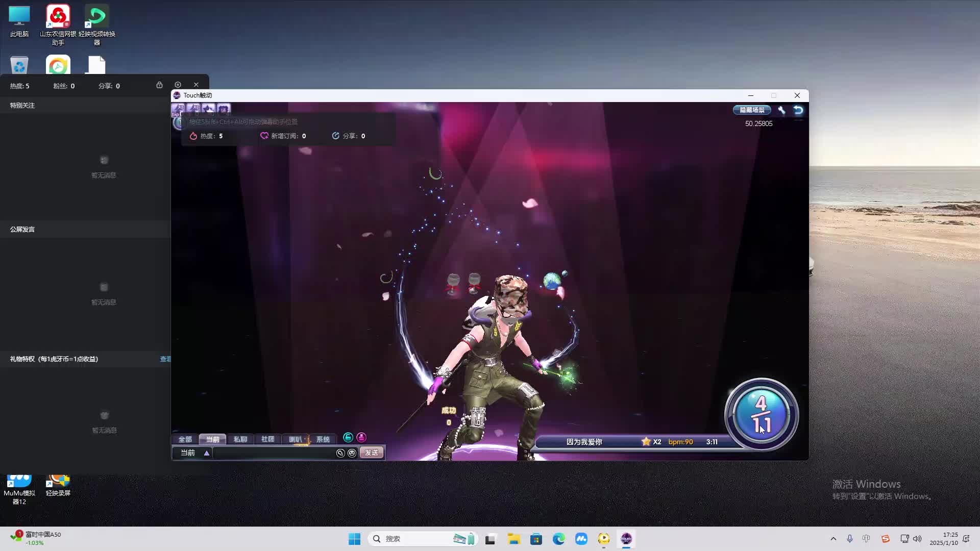Toggle the teal chat lock icon
Viewport: 980px width, 551px height.
(348, 438)
